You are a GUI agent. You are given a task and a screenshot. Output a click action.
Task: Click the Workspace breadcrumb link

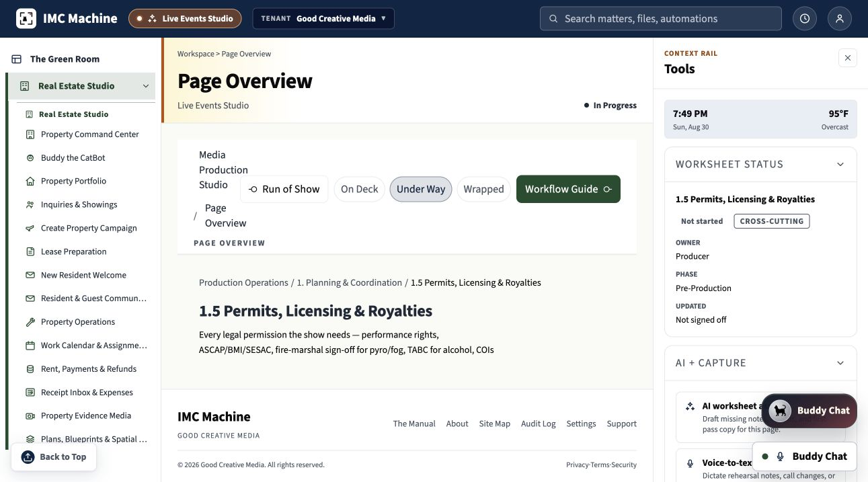196,54
